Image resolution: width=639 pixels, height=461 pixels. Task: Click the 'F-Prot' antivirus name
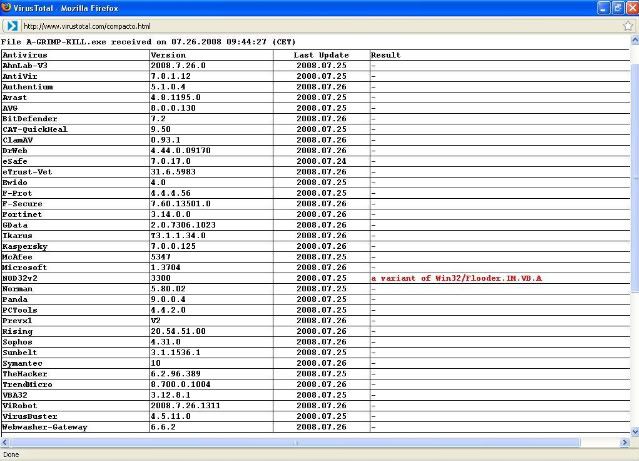17,193
